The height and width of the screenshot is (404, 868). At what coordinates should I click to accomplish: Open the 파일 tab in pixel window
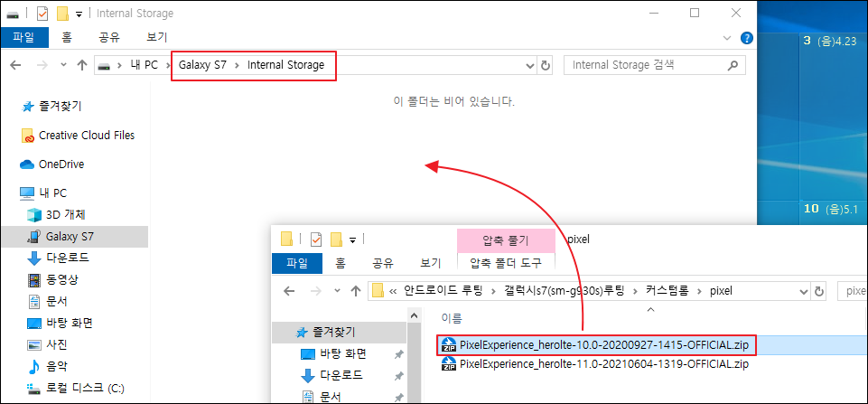[x=297, y=263]
